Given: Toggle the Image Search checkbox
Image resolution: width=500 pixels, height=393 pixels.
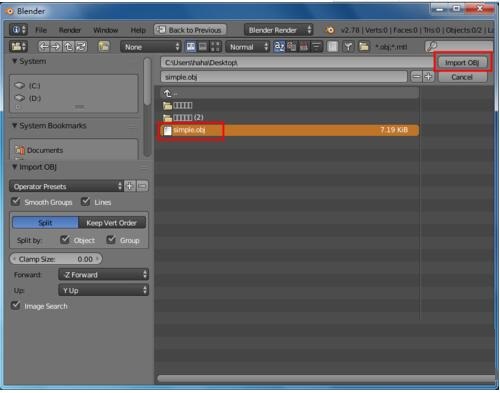Looking at the screenshot, I should point(16,305).
